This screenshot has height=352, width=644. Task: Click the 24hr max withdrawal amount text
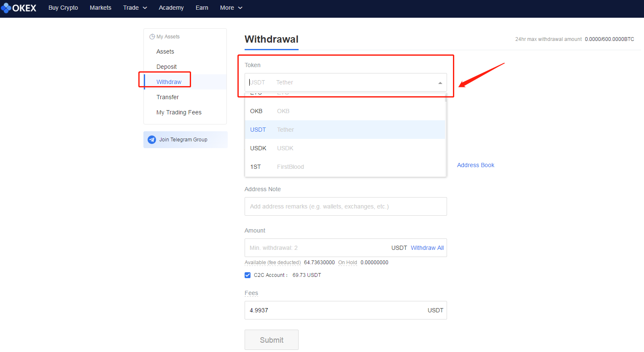(548, 39)
